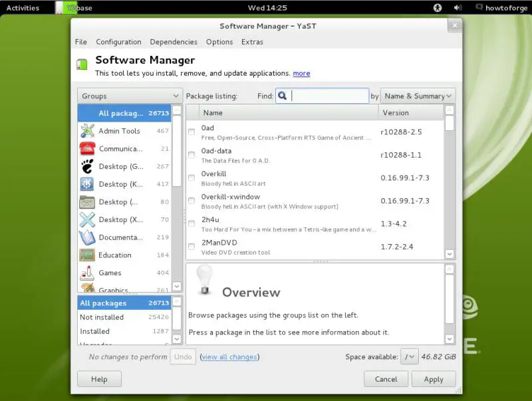Open the Documentation group book icon
The width and height of the screenshot is (532, 401).
click(x=87, y=237)
